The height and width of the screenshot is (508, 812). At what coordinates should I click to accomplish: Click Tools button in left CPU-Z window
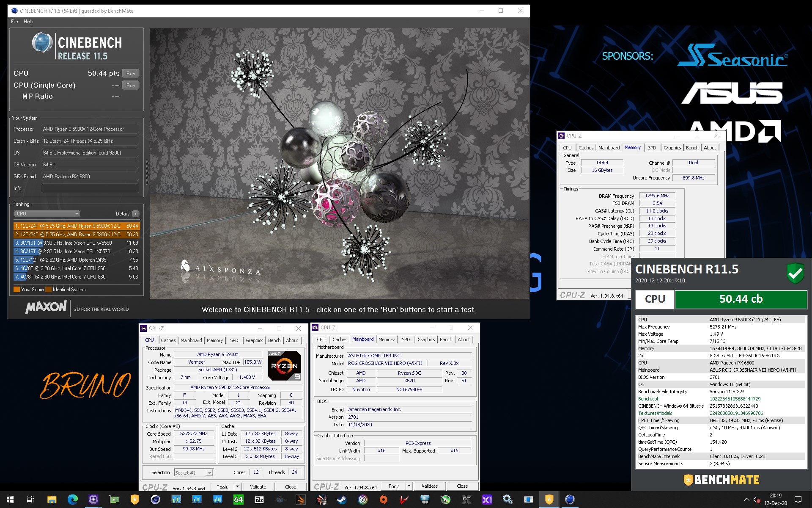coord(222,487)
